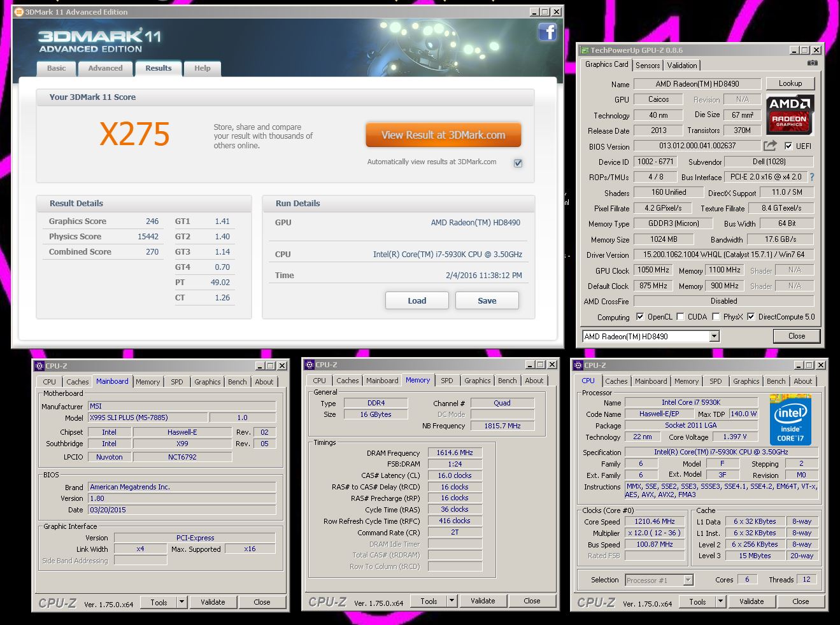
Task: Toggle the PhysX computing checkbox
Action: pyautogui.click(x=716, y=316)
